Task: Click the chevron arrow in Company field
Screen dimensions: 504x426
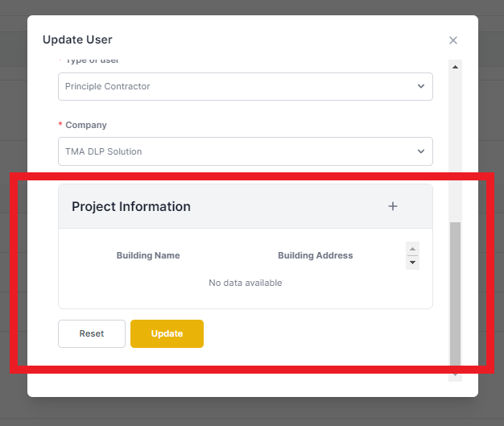Action: (x=421, y=151)
